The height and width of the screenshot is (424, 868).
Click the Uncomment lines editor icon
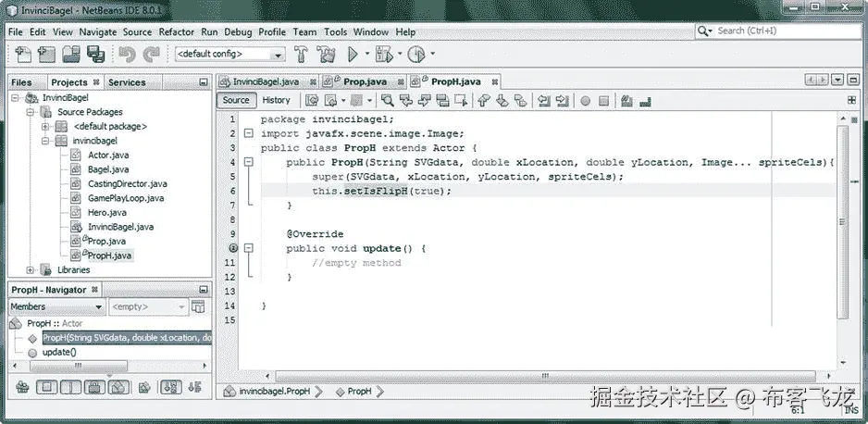pos(645,101)
